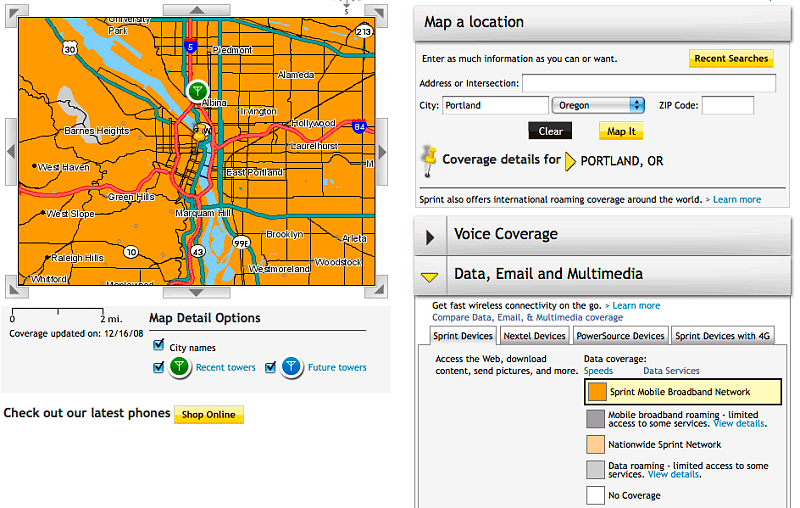Switch to the Sprint Devices tab
Screen dimensions: 800x508
(x=463, y=336)
